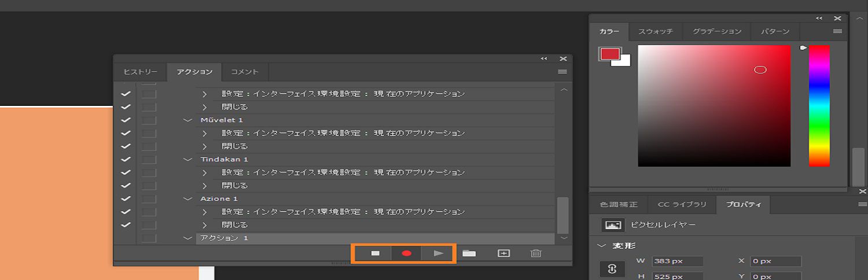Collapse the Color panel with double arrows
Viewport: 868px width, 280px height.
point(819,19)
